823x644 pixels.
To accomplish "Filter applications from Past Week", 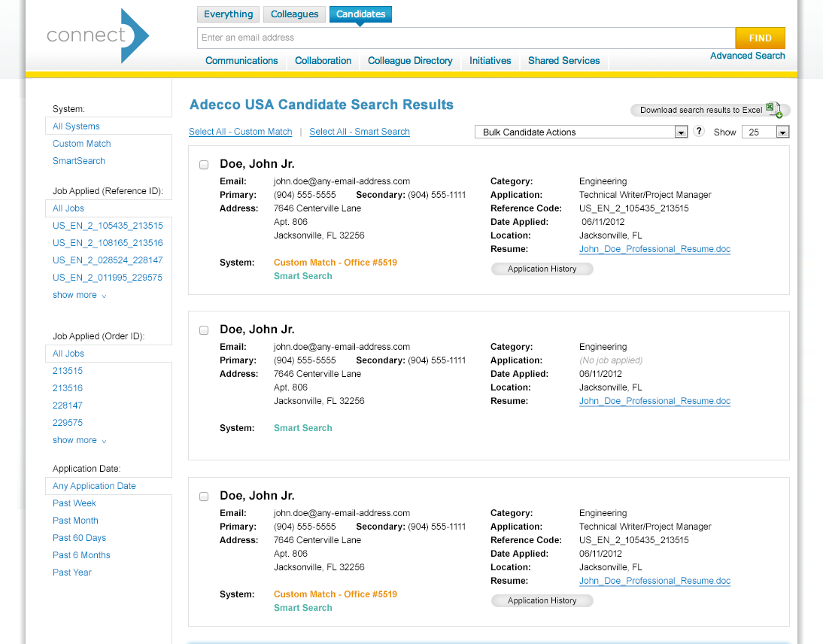I will 74,503.
